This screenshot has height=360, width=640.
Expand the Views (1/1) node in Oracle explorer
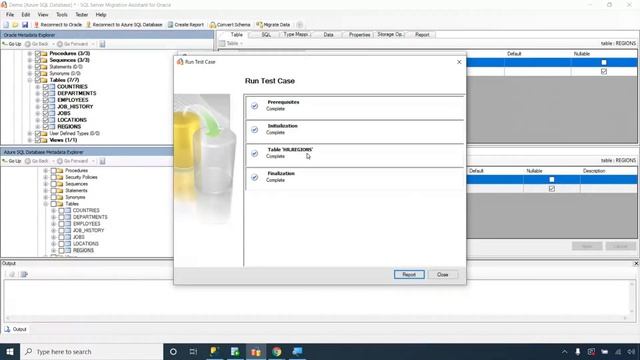(x=29, y=140)
